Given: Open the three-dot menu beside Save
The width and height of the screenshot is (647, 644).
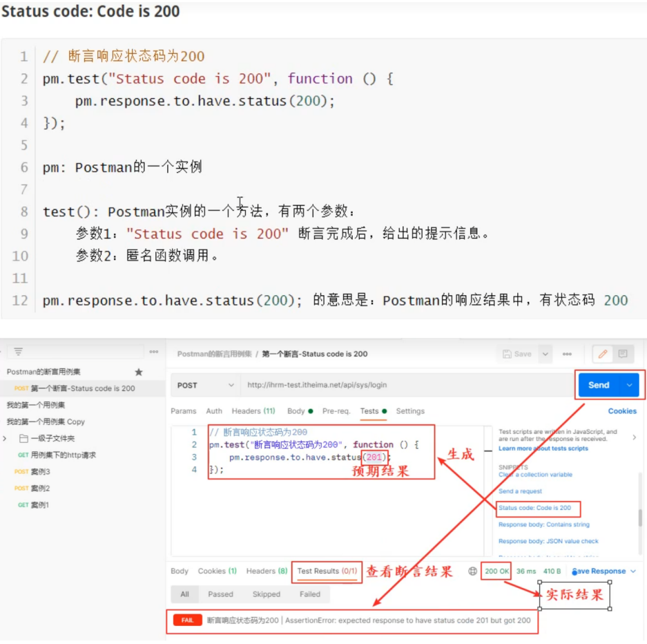Looking at the screenshot, I should click(x=568, y=354).
